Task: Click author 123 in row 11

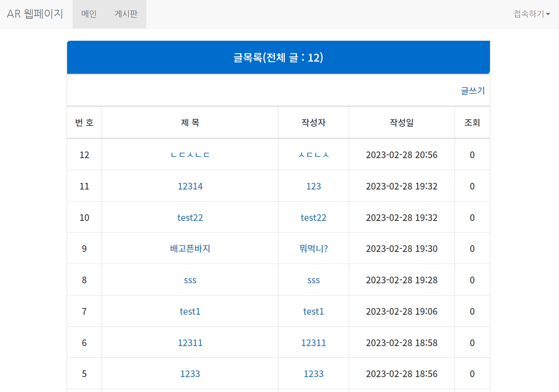Action: pos(313,186)
